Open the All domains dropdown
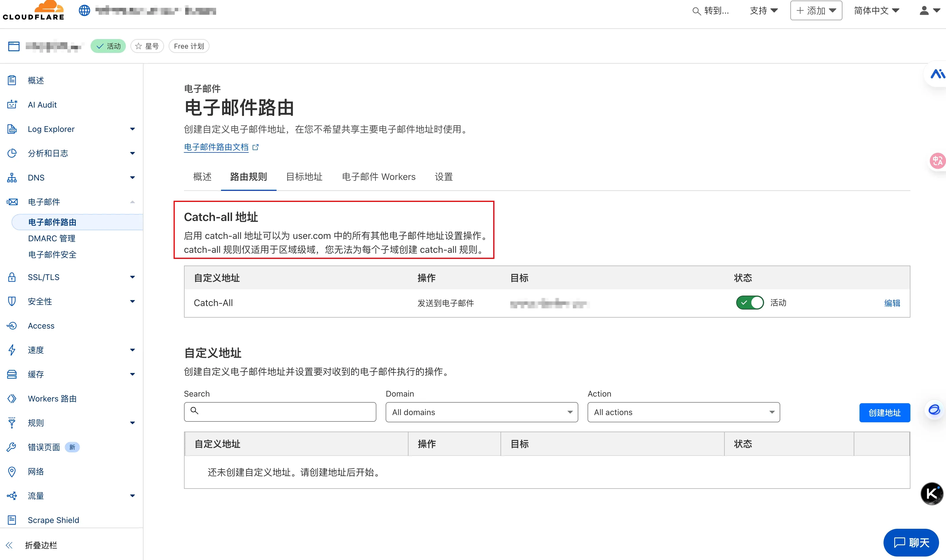This screenshot has width=946, height=560. [x=481, y=412]
